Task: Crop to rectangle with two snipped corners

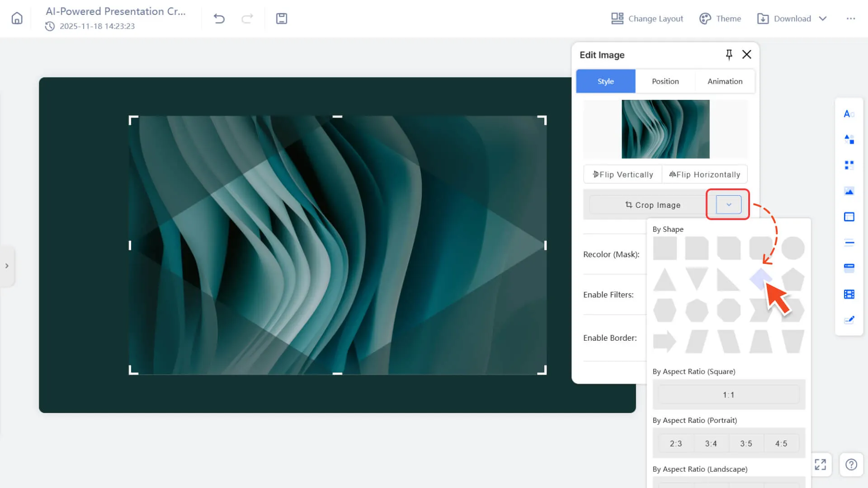Action: click(729, 248)
